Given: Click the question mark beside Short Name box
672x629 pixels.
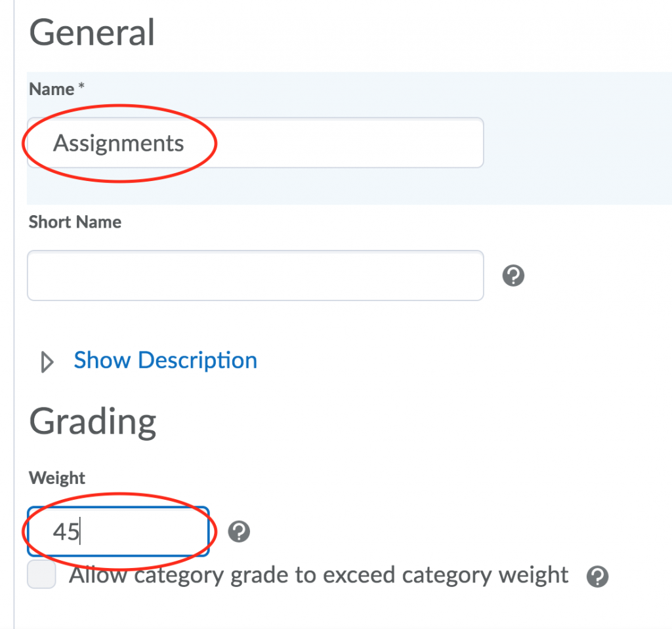Looking at the screenshot, I should [x=513, y=275].
